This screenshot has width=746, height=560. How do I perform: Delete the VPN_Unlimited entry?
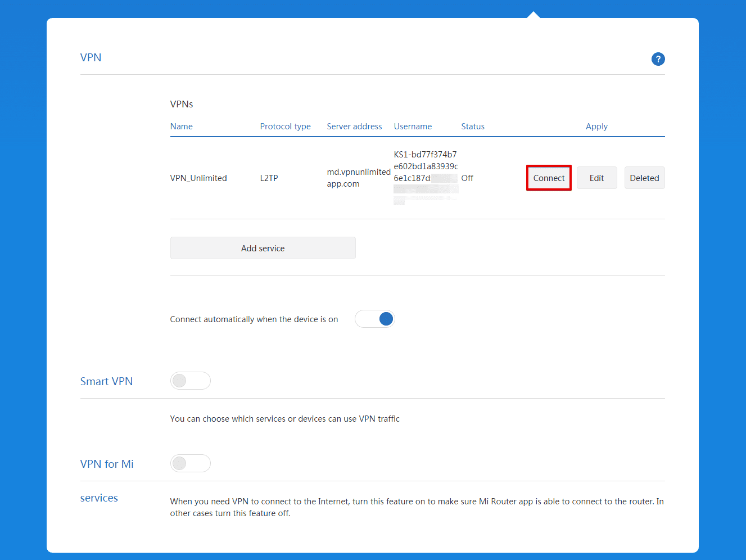pyautogui.click(x=644, y=178)
